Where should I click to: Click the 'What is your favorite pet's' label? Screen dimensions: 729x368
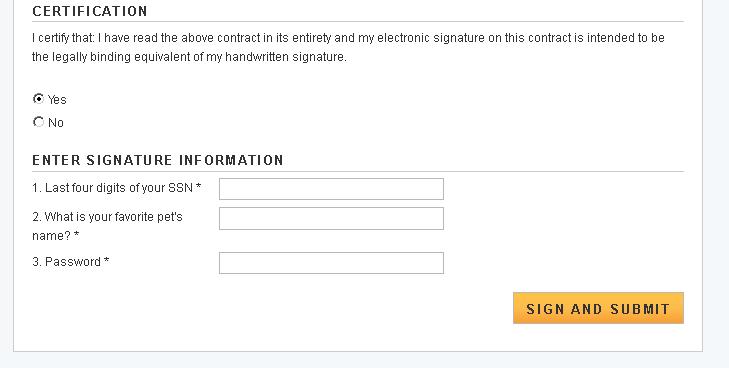[107, 217]
